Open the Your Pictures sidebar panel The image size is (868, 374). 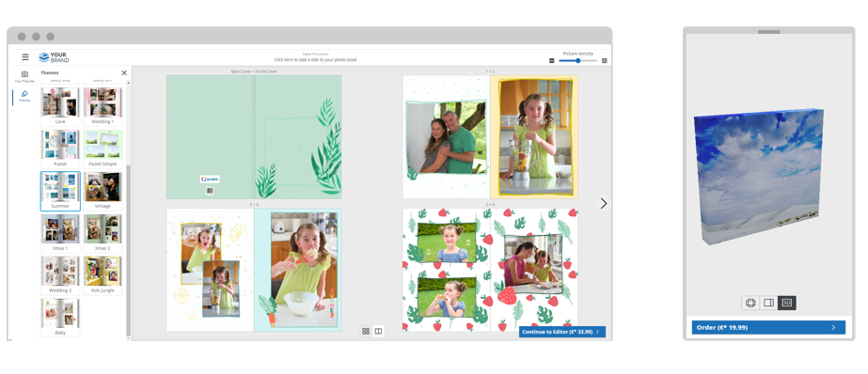24,77
